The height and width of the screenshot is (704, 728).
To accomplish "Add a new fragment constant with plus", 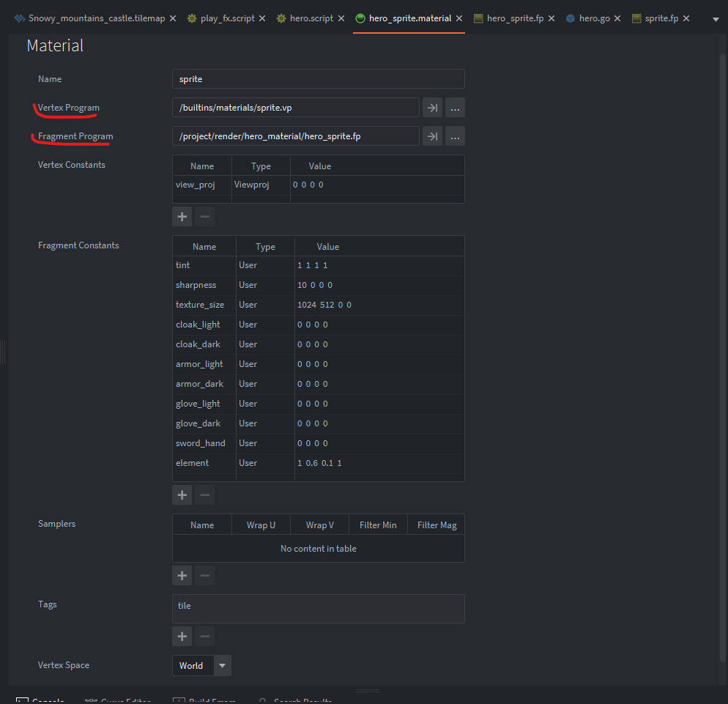I will point(182,494).
